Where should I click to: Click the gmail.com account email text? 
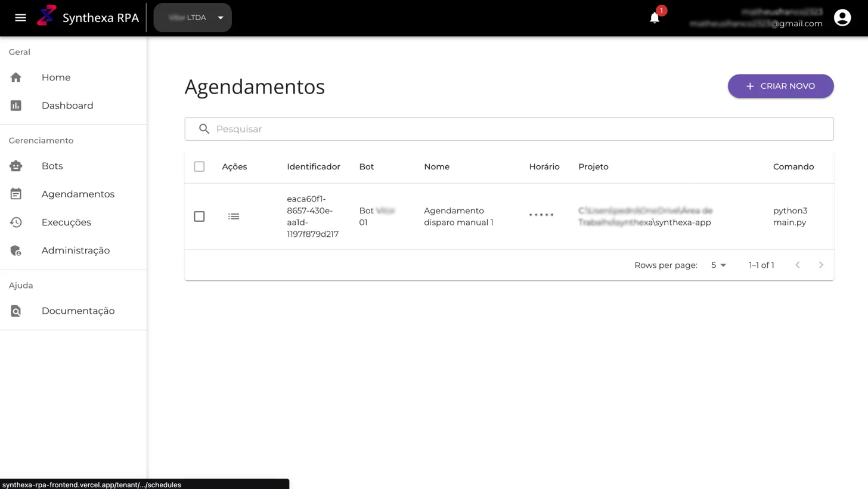coord(756,24)
